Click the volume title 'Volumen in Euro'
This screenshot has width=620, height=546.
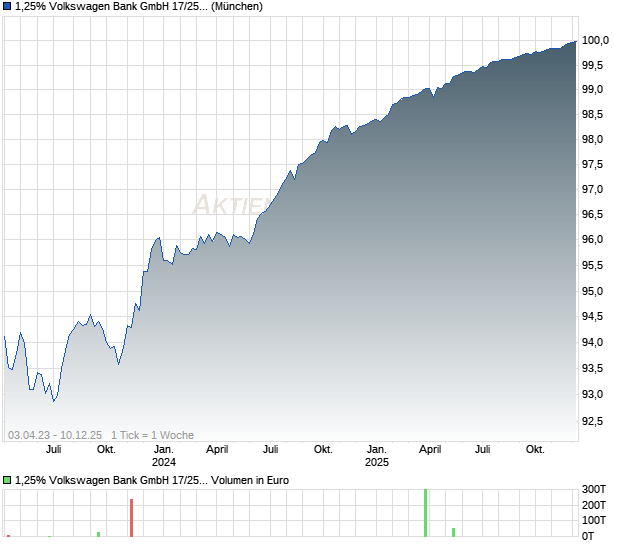(x=250, y=480)
